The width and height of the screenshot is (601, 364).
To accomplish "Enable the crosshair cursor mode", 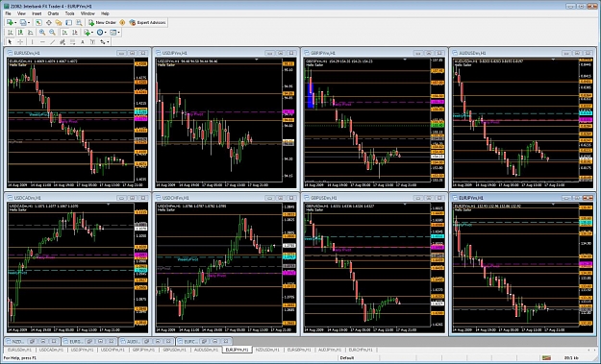I will [20, 42].
